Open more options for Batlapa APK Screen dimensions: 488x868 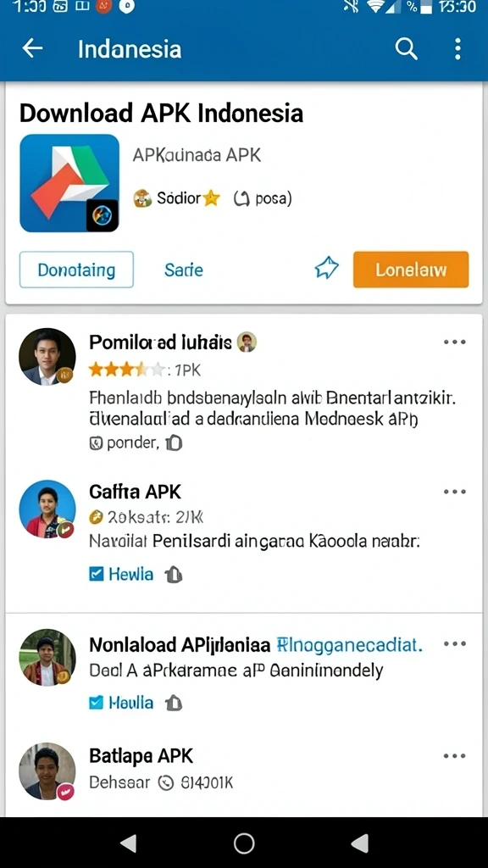(x=455, y=755)
